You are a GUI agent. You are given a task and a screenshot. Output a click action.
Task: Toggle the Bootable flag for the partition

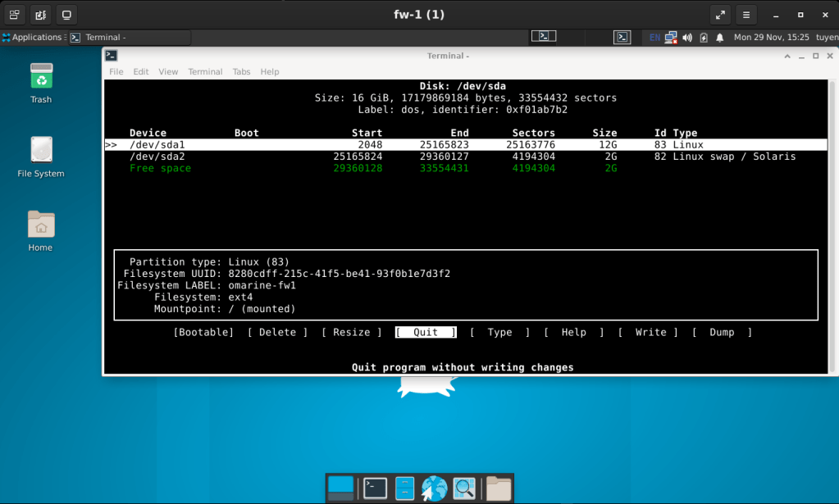(x=203, y=333)
